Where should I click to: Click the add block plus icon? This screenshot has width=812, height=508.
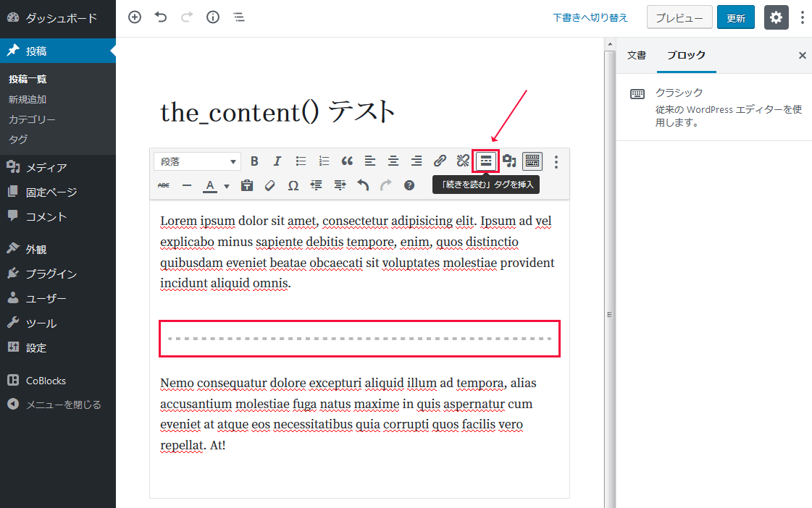(x=135, y=17)
